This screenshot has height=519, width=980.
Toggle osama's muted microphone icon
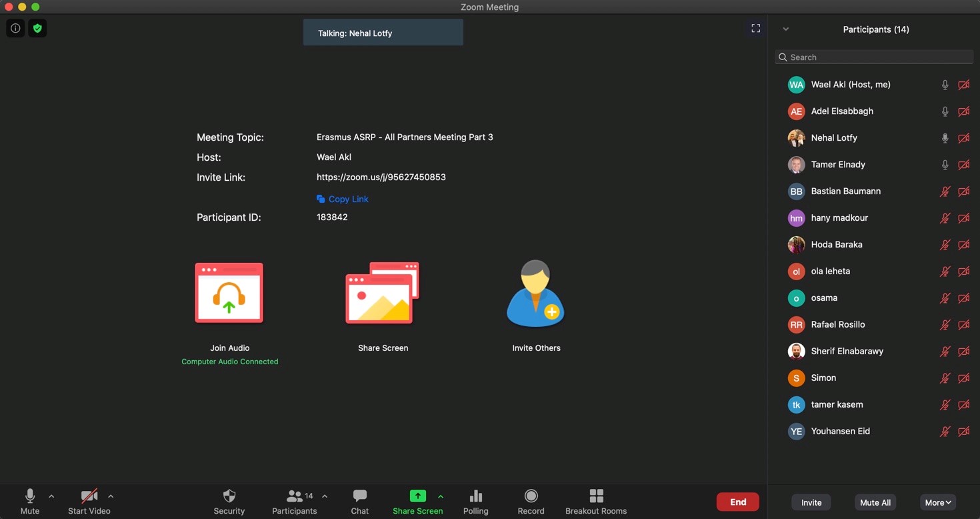pos(945,298)
